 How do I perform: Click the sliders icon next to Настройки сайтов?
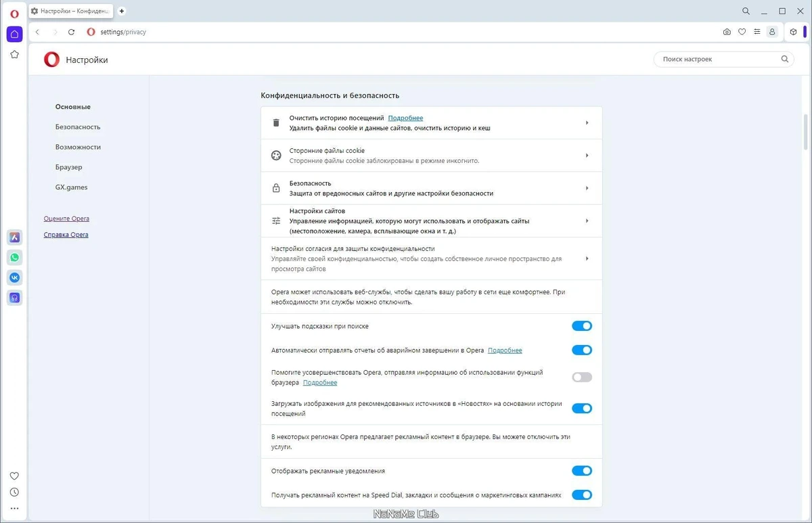(x=276, y=221)
